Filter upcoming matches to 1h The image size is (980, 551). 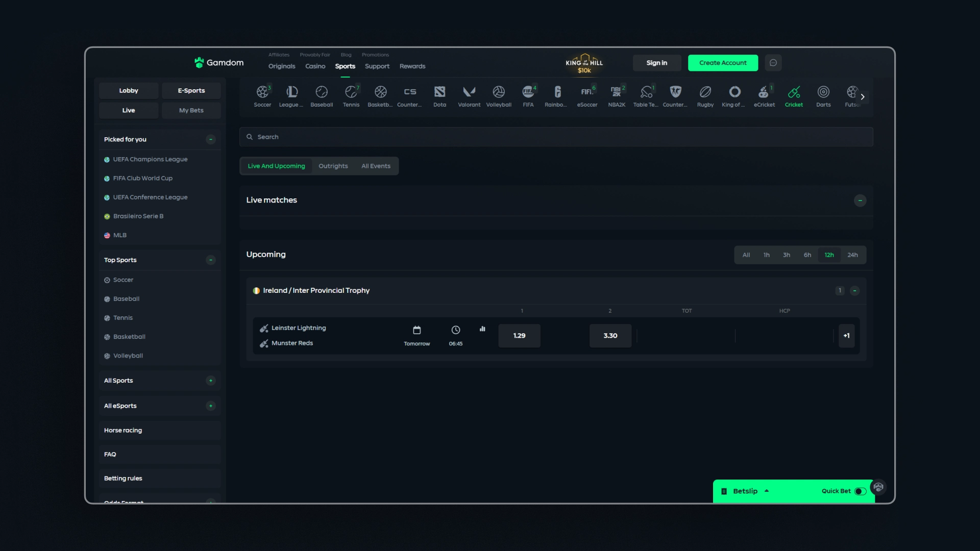tap(766, 255)
